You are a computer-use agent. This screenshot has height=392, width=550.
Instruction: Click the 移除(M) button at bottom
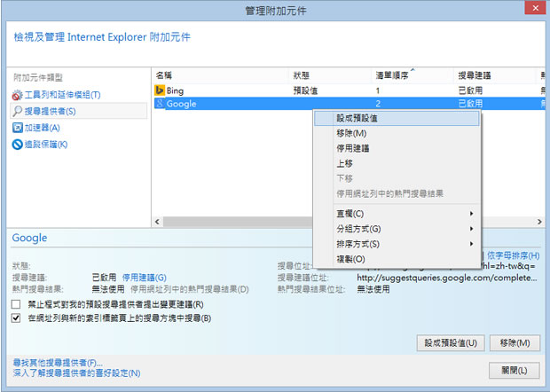point(515,343)
